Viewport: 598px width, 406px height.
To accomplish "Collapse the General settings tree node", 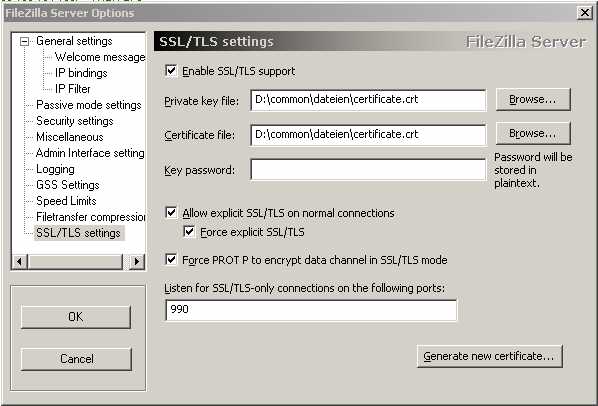I will (x=24, y=41).
